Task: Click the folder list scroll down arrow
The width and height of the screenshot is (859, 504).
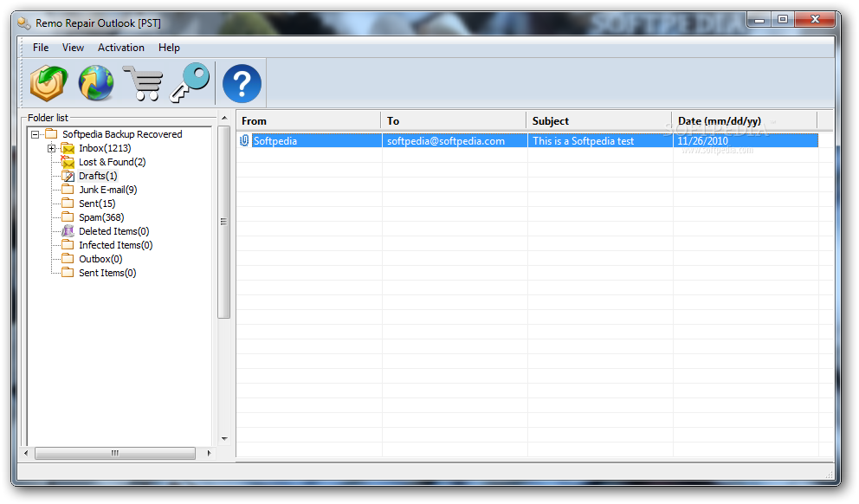Action: click(224, 439)
